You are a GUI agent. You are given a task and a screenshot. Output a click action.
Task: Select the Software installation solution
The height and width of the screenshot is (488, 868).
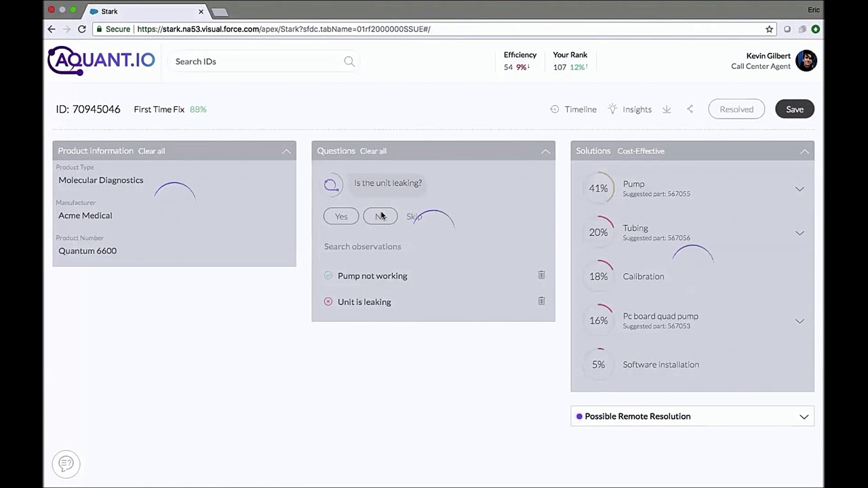(x=660, y=365)
